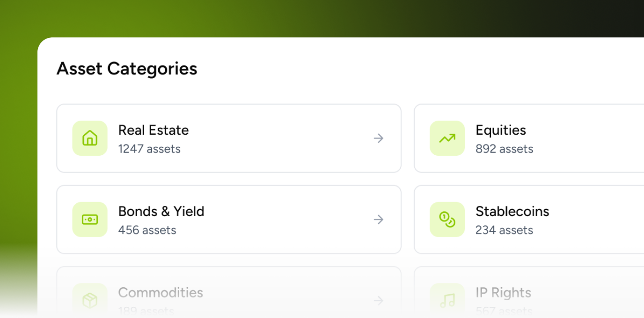Click the Asset Categories heading
The height and width of the screenshot is (318, 644).
pyautogui.click(x=127, y=69)
